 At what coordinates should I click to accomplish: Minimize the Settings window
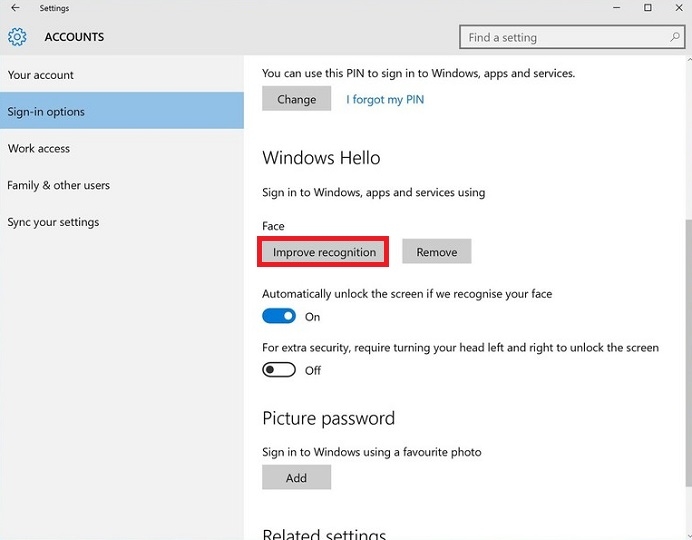point(617,8)
